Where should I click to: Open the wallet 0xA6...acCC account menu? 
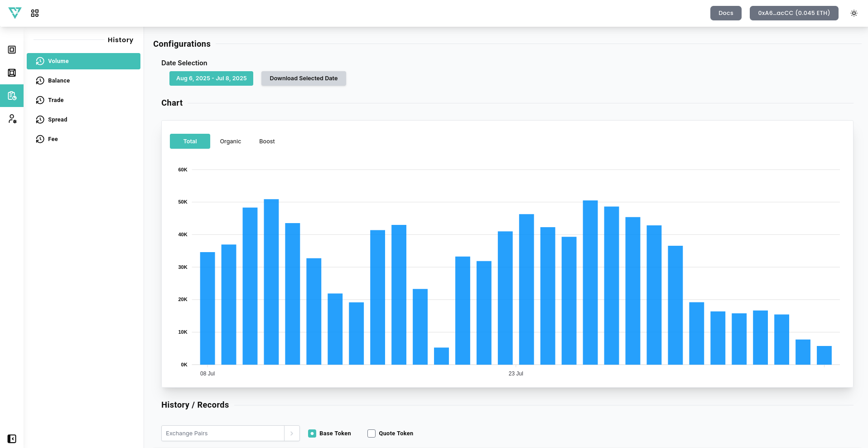794,13
